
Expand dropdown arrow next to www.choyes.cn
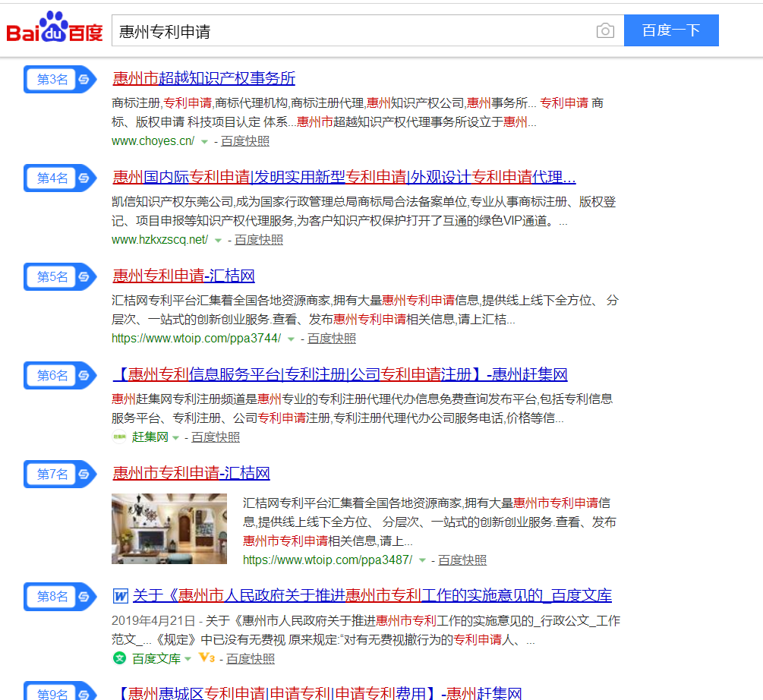point(204,142)
